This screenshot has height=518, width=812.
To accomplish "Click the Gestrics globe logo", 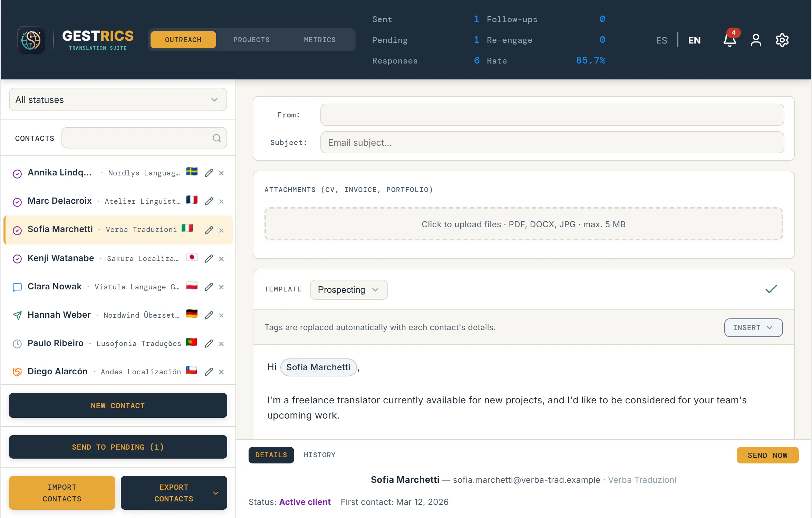I will 31,40.
